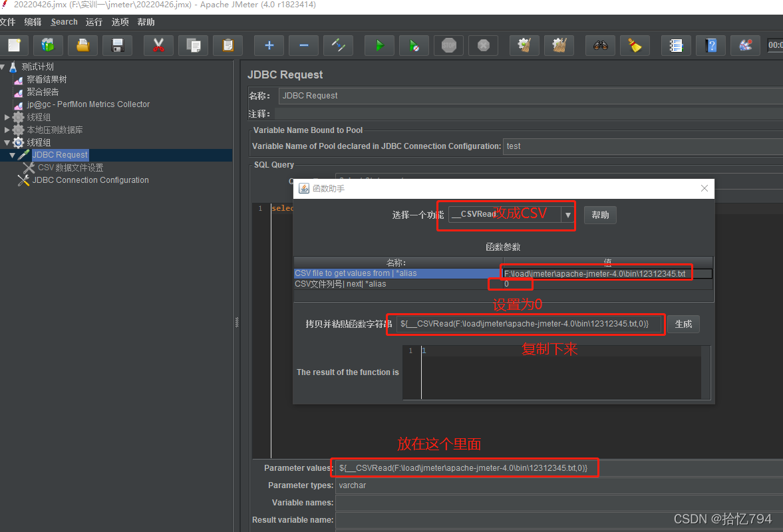The height and width of the screenshot is (532, 783).
Task: Expand the first 线程组 node
Action: (7, 117)
